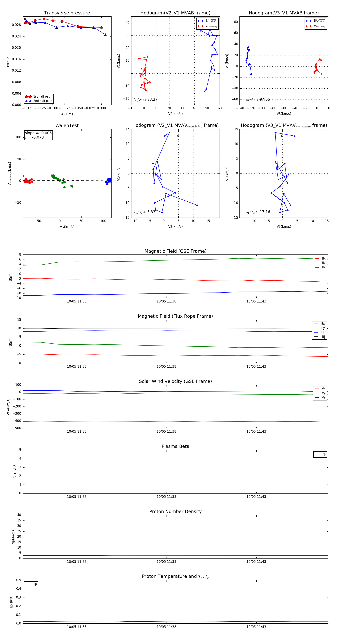The width and height of the screenshot is (351, 644).
Task: Click the λ1/λ2 ≈ 5.33 annotation
Action: pos(144,212)
